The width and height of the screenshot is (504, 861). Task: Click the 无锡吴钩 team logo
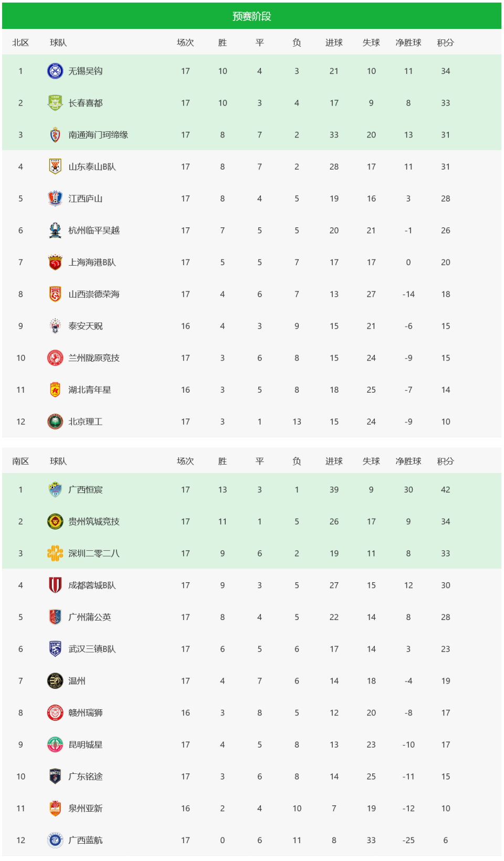click(x=55, y=71)
